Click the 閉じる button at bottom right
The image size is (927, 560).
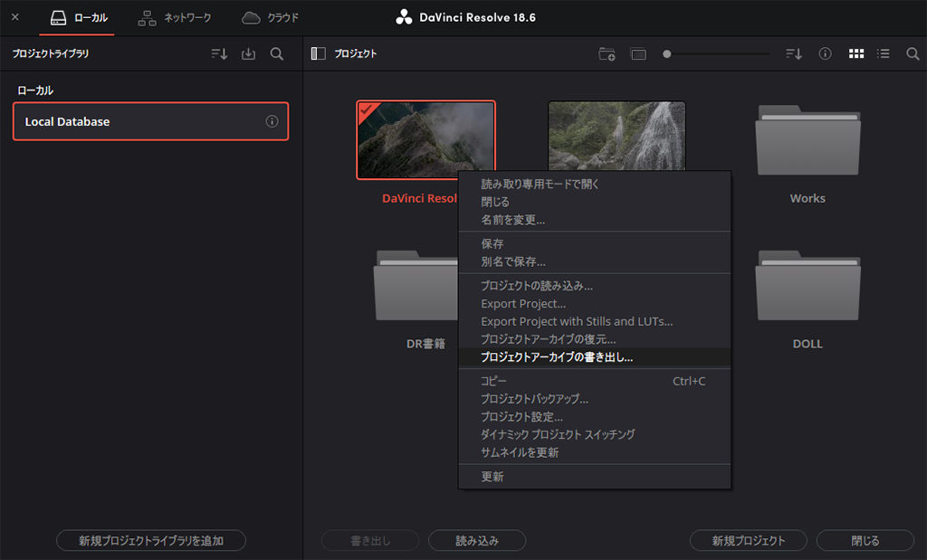[x=865, y=540]
